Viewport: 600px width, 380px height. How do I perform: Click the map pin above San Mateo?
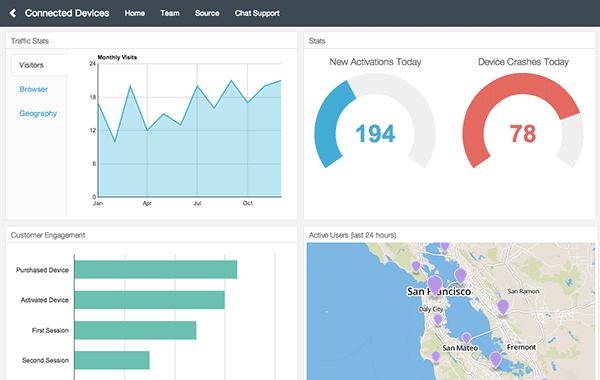tap(466, 338)
